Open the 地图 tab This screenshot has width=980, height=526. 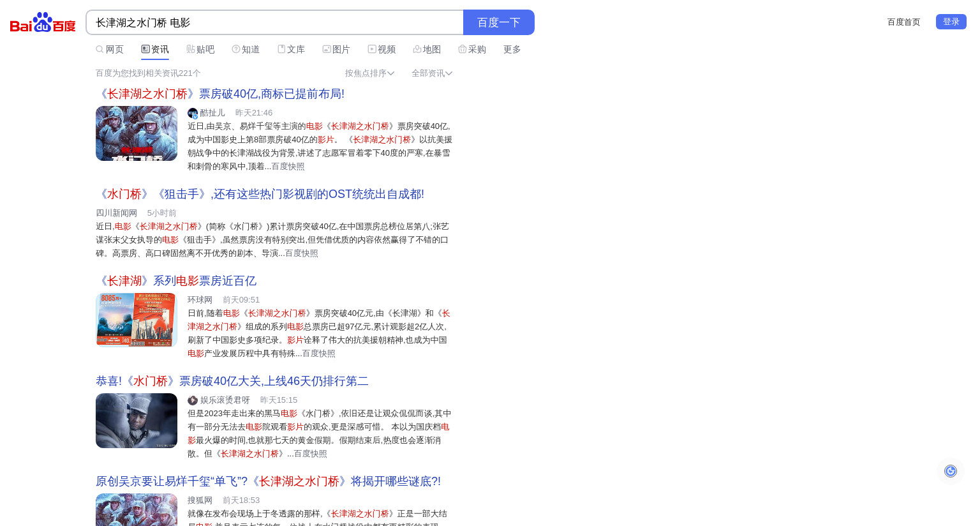427,49
